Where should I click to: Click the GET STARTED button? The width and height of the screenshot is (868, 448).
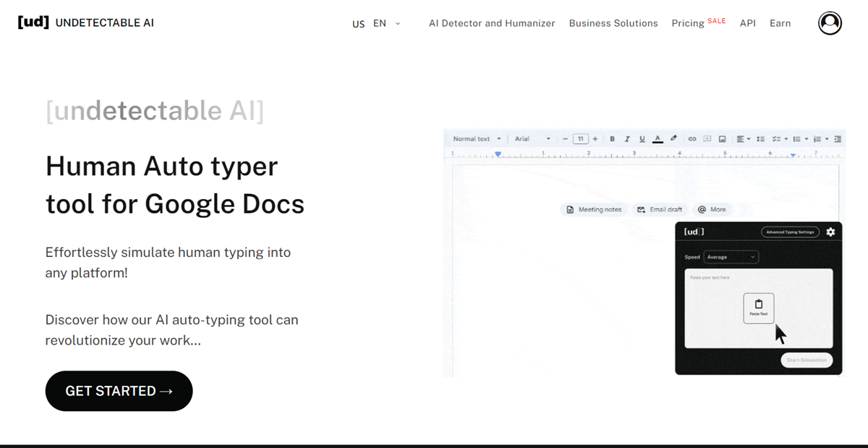[x=119, y=391]
